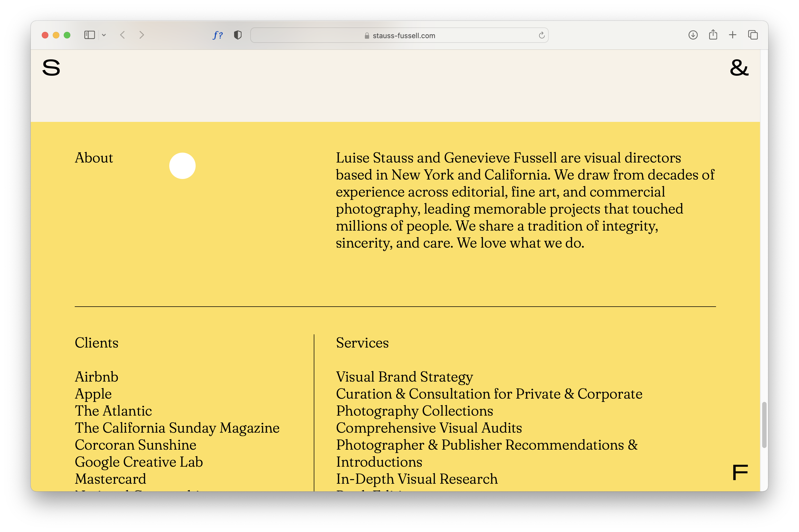Reload the page with the refresh icon

pos(541,35)
